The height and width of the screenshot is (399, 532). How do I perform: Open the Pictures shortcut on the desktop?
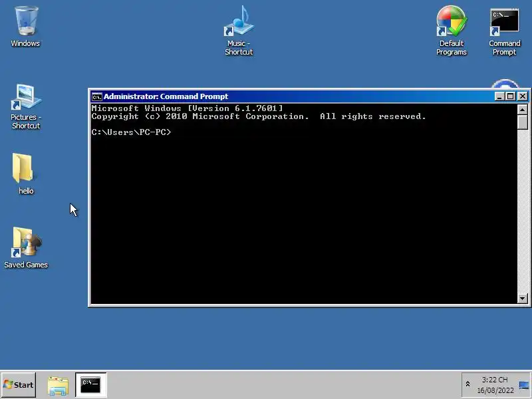[x=26, y=106]
